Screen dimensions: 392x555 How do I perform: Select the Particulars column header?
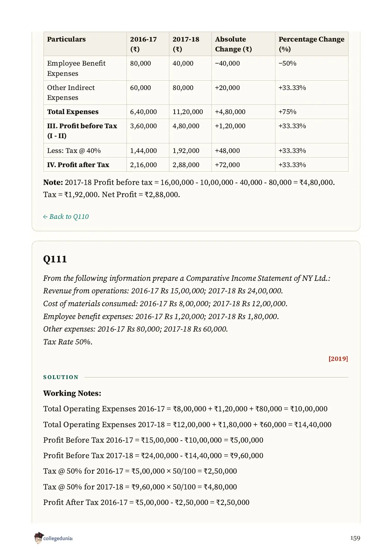coord(66,39)
